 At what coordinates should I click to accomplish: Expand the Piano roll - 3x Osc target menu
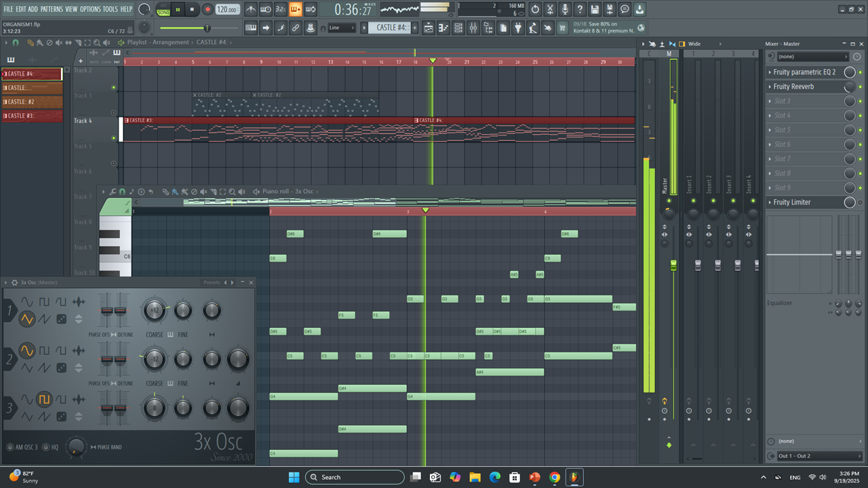click(x=288, y=192)
